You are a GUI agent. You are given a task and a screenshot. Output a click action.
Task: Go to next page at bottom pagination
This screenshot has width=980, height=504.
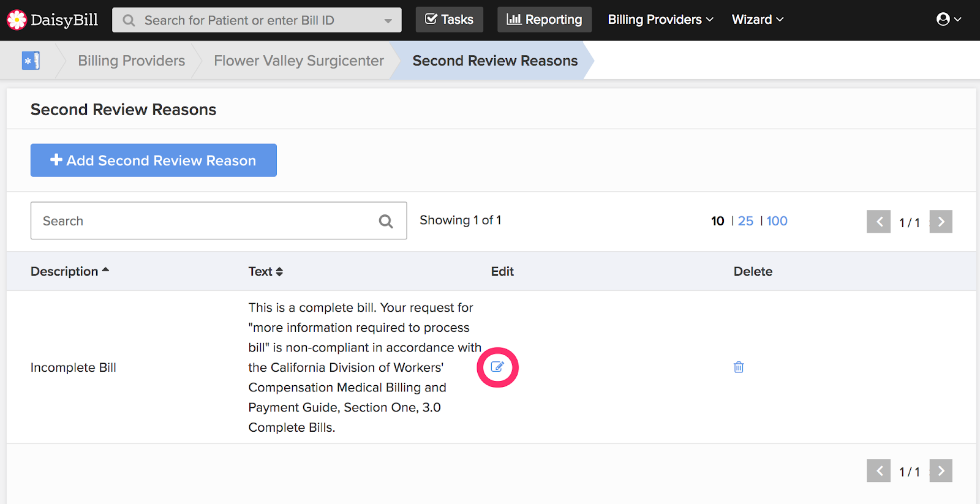[x=941, y=471]
